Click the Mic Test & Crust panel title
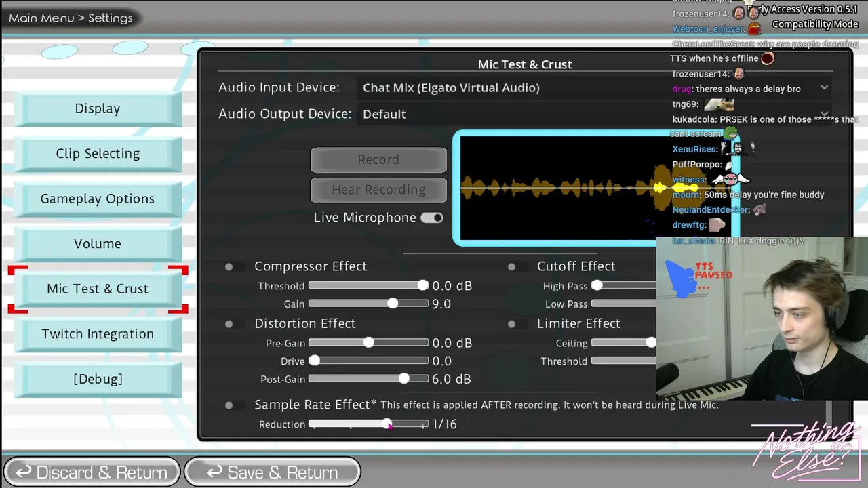The height and width of the screenshot is (488, 868). coord(525,64)
